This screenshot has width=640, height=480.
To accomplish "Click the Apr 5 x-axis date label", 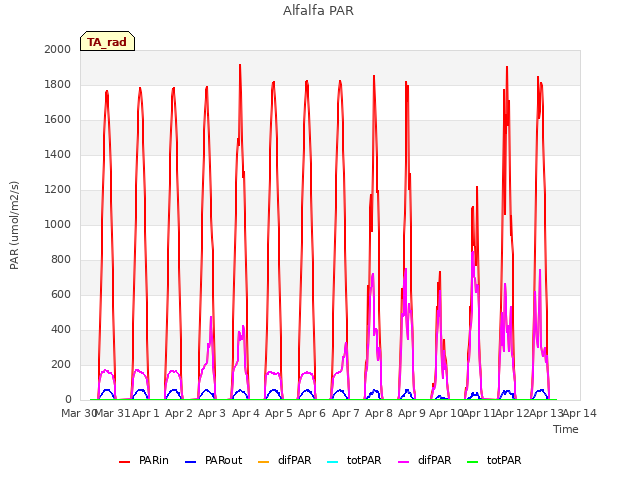I will 279,413.
